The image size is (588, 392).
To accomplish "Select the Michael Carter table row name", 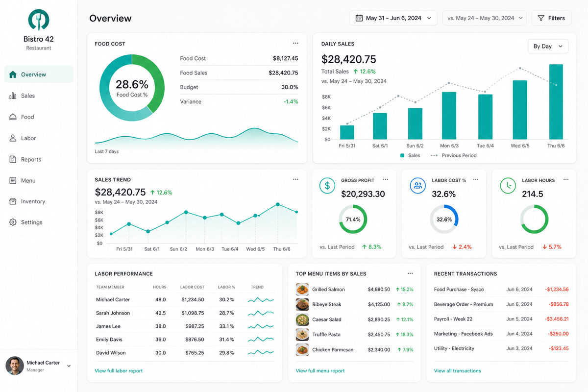I will click(113, 299).
